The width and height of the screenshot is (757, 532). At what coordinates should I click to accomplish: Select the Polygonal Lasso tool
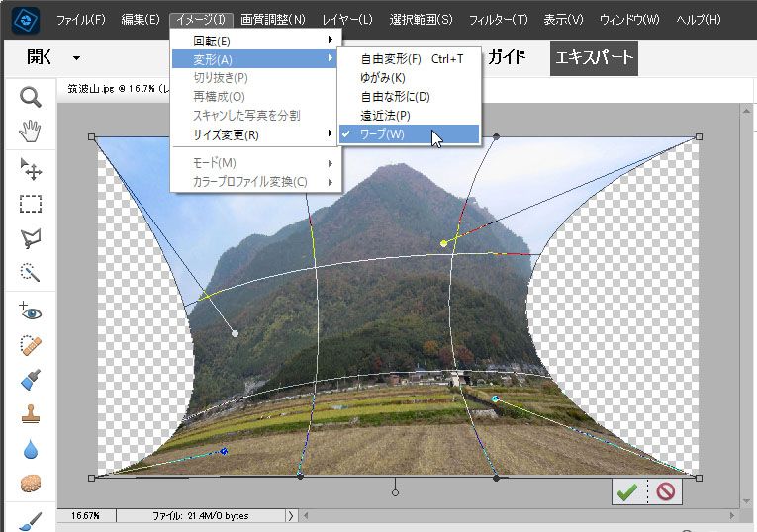(x=31, y=238)
